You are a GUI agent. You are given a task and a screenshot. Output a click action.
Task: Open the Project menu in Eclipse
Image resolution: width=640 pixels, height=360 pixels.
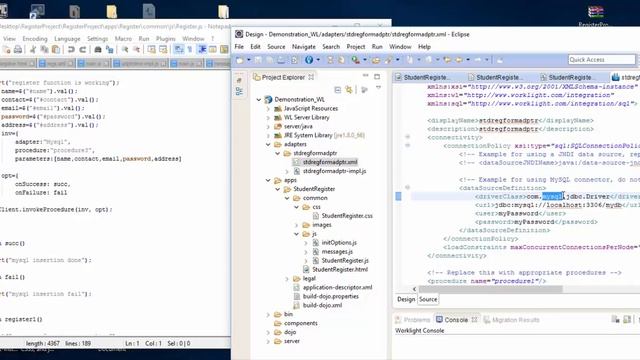coord(356,47)
